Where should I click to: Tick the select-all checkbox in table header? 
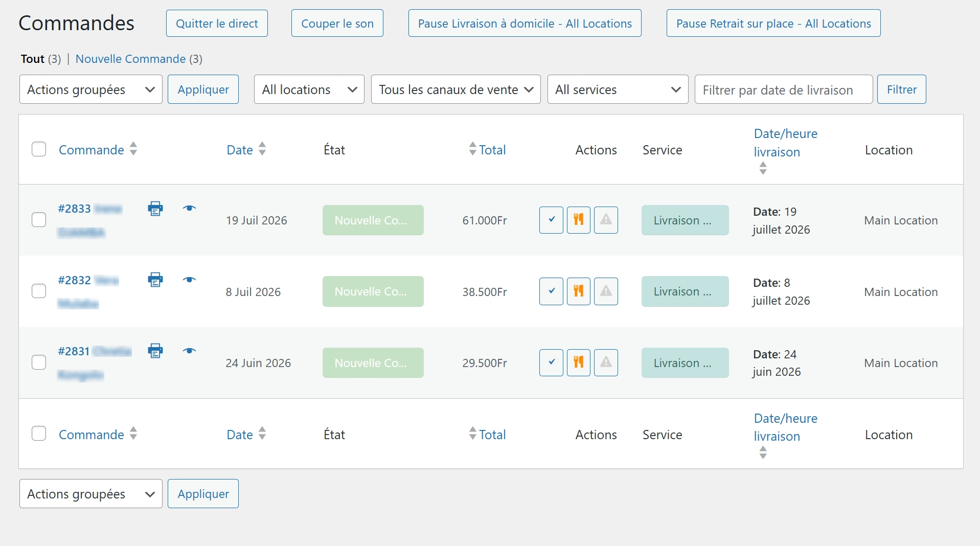(x=39, y=149)
